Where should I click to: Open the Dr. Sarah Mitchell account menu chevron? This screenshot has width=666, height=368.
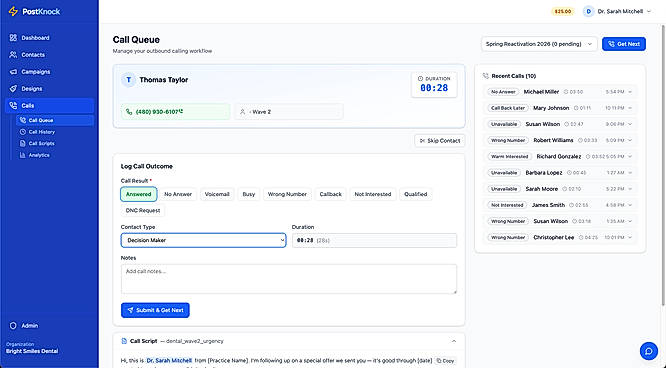pyautogui.click(x=649, y=11)
